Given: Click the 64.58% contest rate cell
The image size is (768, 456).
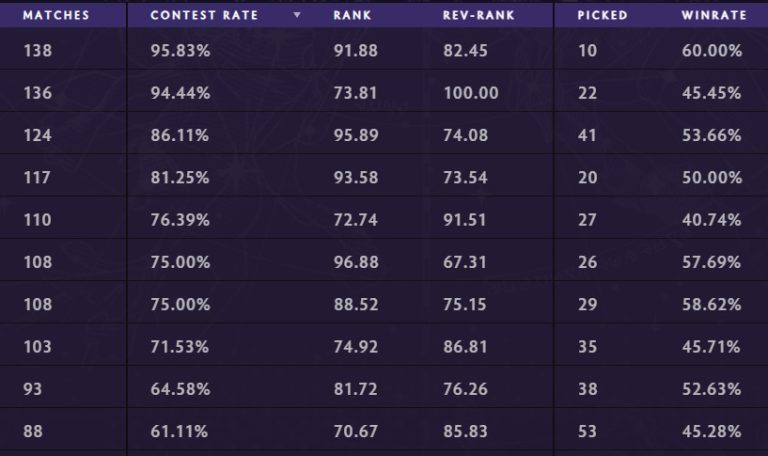Looking at the screenshot, I should [180, 390].
